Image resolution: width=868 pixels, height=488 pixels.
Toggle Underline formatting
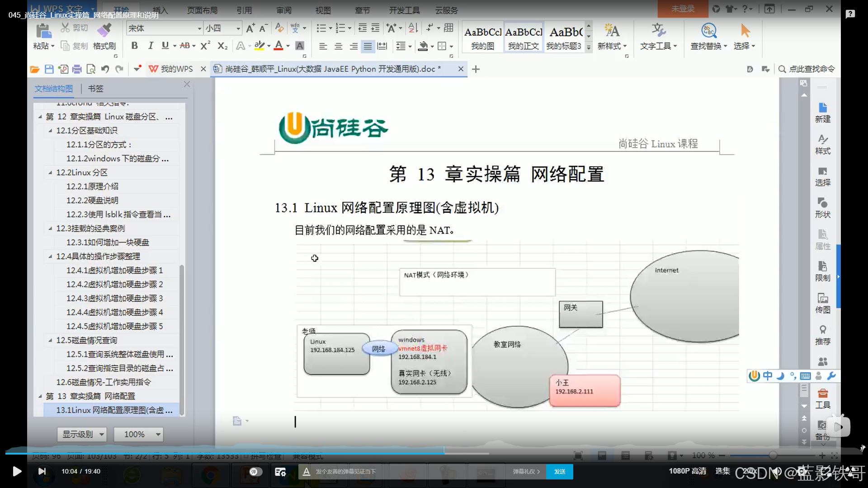pos(165,46)
